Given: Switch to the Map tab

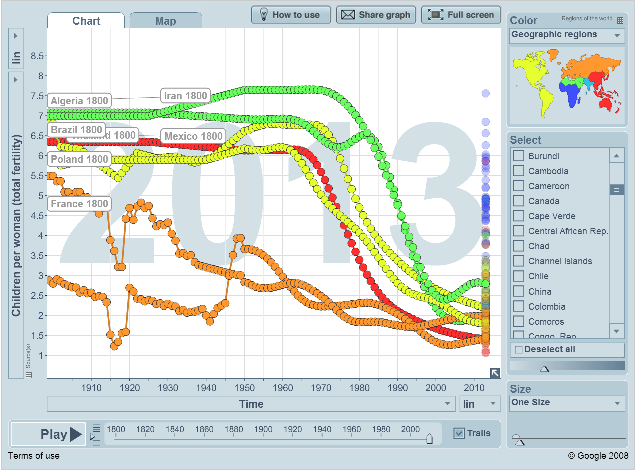Looking at the screenshot, I should (x=165, y=21).
